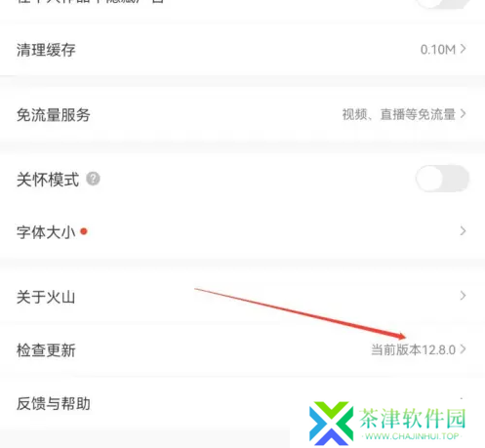Toggle the partially visible top switch
Viewport: 485px width, 448px height.
[x=442, y=3]
